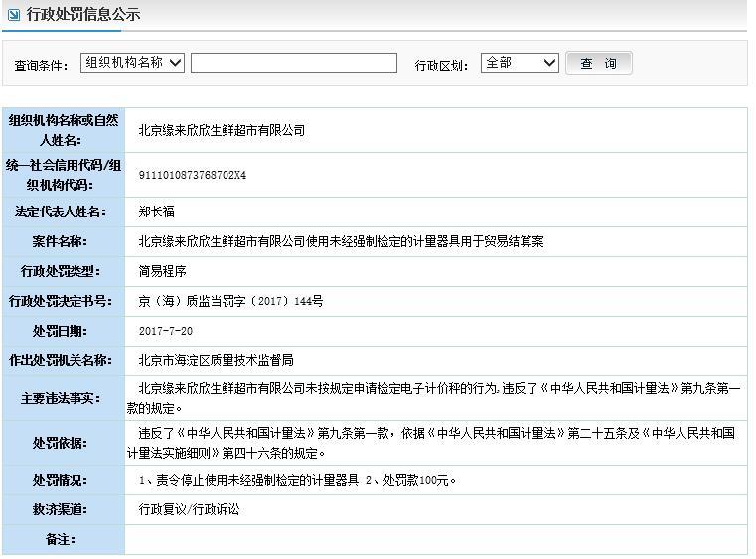Click the penalty date 2017-7-20
The image size is (756, 559).
click(166, 331)
